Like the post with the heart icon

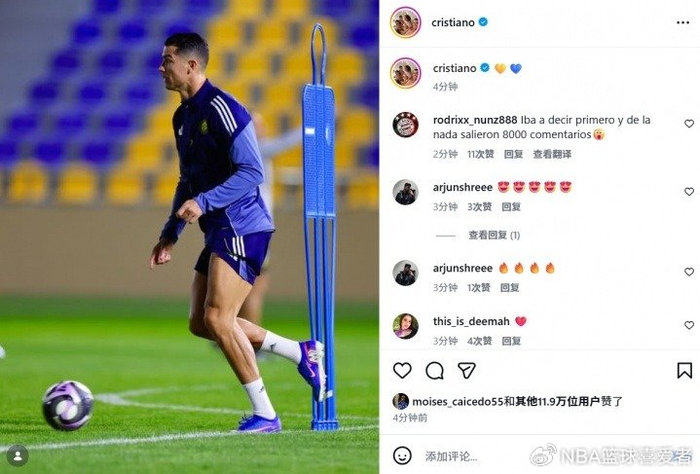402,370
